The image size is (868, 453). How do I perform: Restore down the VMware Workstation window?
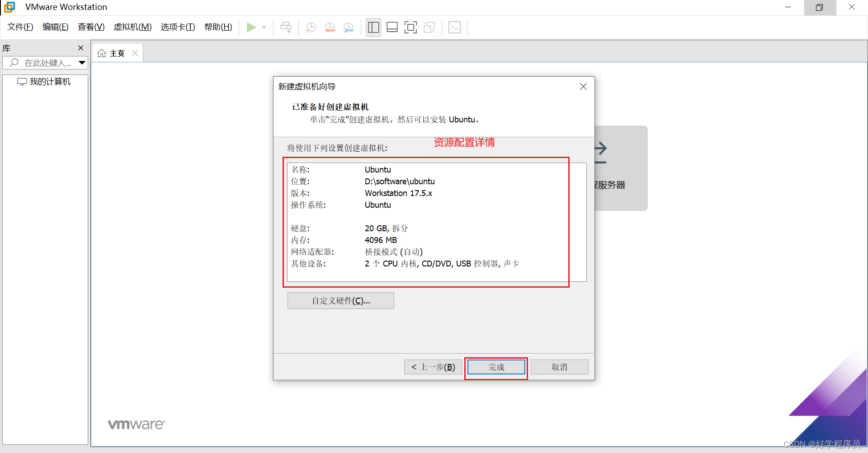tap(820, 7)
